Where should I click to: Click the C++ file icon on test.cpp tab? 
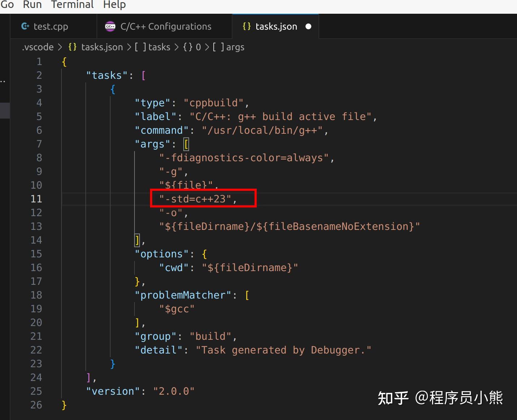(x=25, y=26)
